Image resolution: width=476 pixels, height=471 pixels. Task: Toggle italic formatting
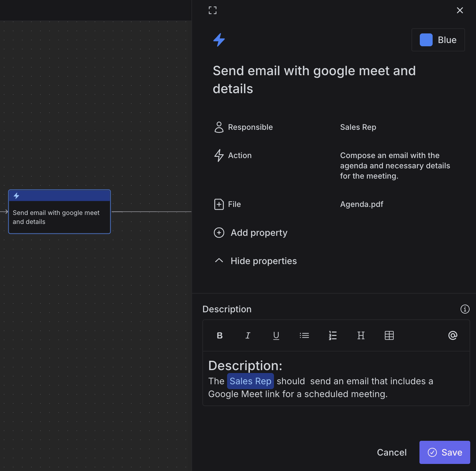tap(248, 336)
